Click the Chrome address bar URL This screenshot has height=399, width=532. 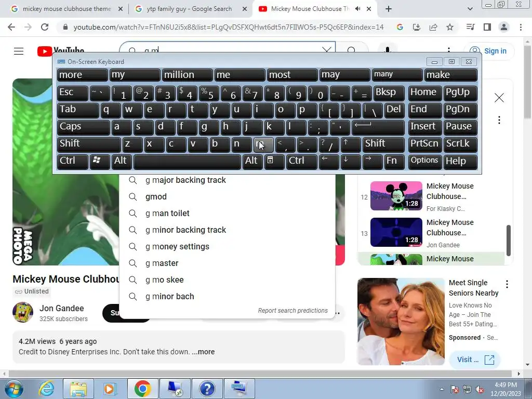click(229, 27)
